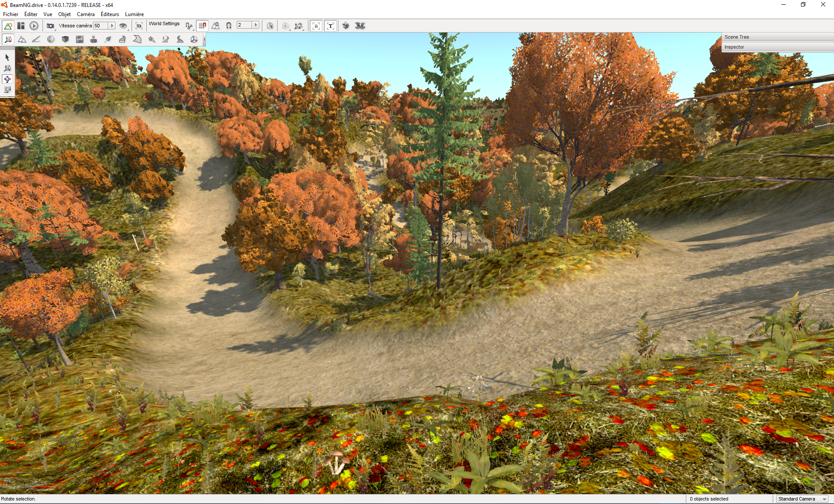Image resolution: width=834 pixels, height=504 pixels.
Task: Click the fit camera to selection icon
Action: coord(139,26)
